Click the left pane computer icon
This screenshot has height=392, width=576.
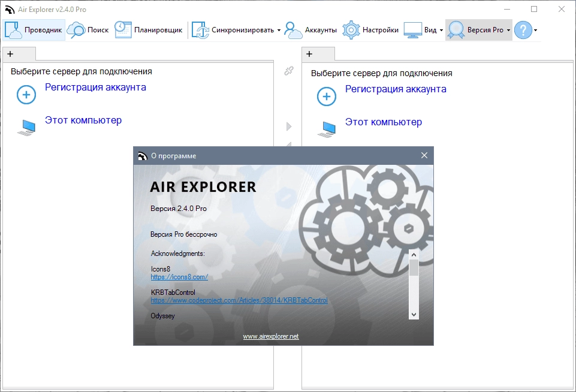[26, 128]
